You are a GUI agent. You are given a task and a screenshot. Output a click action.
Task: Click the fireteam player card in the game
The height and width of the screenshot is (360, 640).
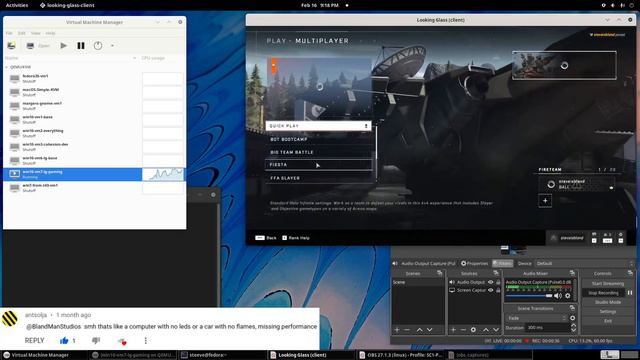(577, 184)
